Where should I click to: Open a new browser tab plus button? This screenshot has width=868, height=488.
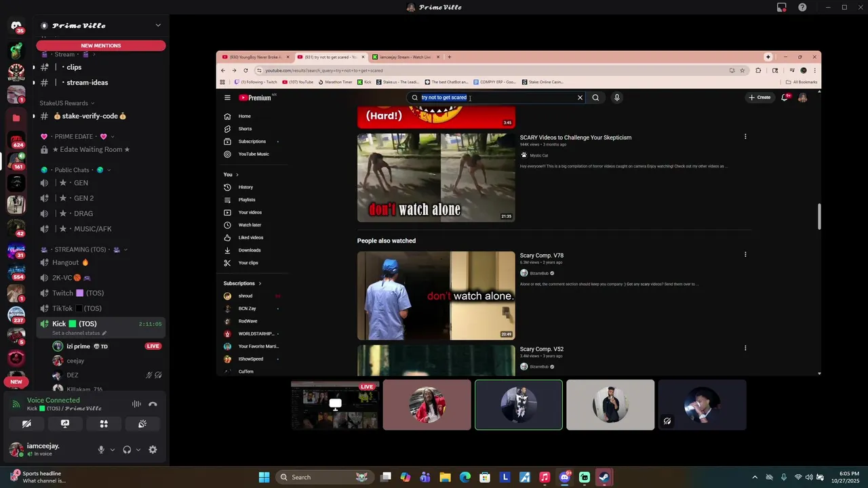point(449,57)
